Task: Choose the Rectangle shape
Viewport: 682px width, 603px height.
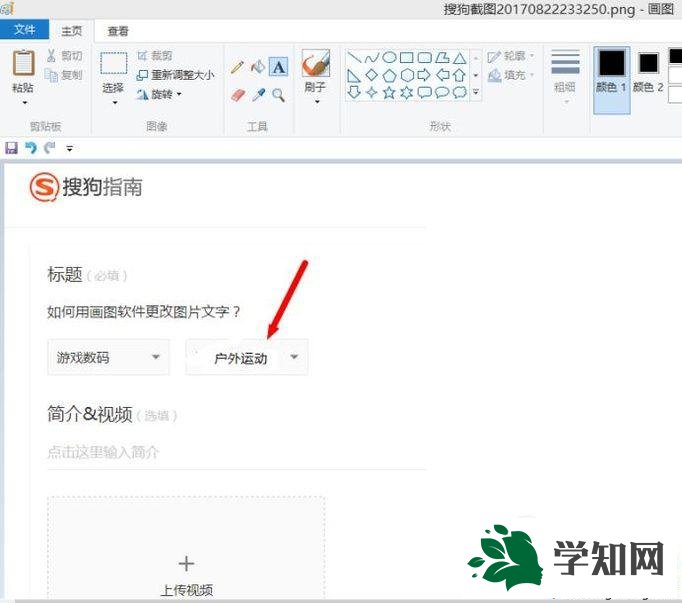Action: 407,57
